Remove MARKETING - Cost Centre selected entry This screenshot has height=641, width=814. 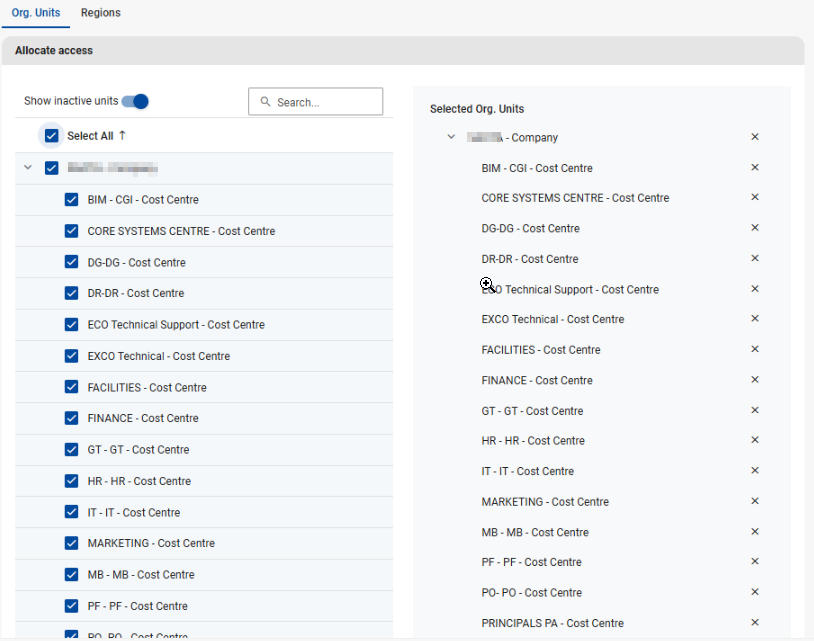point(755,501)
